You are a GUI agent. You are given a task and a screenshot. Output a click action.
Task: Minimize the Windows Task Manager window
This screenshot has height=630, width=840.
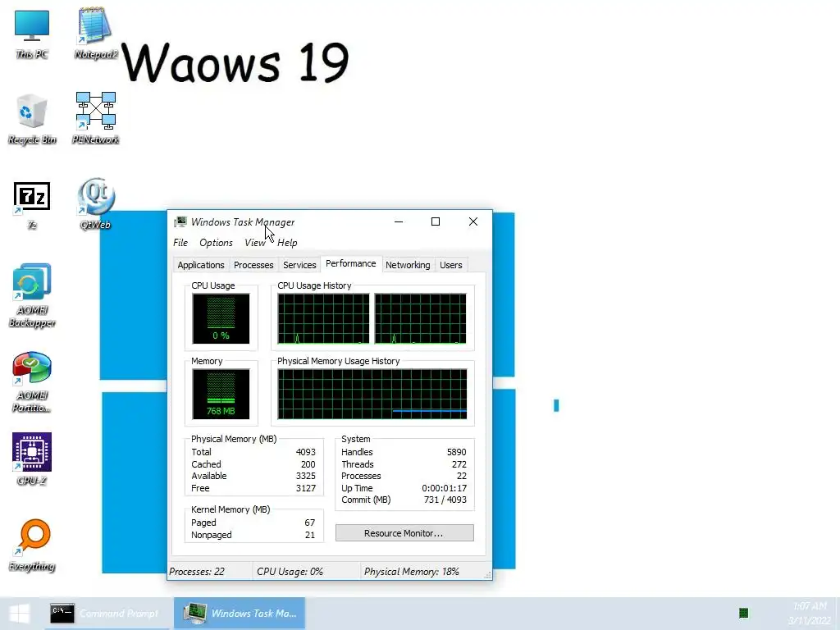(x=399, y=221)
